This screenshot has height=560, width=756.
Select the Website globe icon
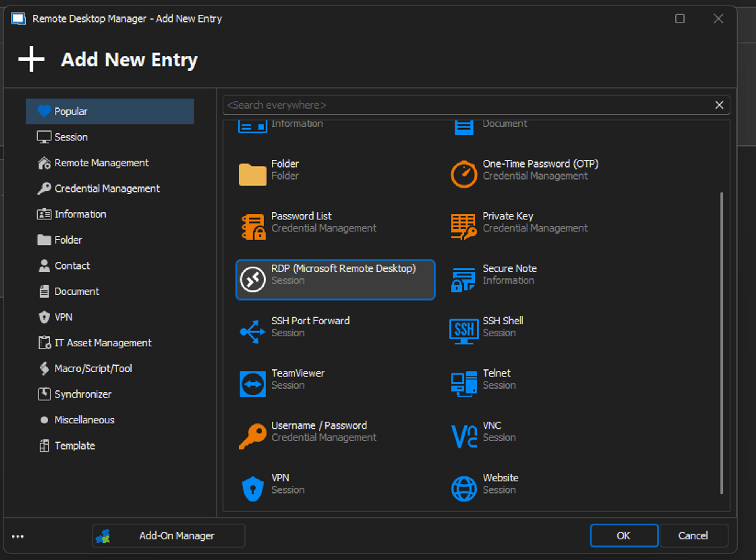[464, 488]
